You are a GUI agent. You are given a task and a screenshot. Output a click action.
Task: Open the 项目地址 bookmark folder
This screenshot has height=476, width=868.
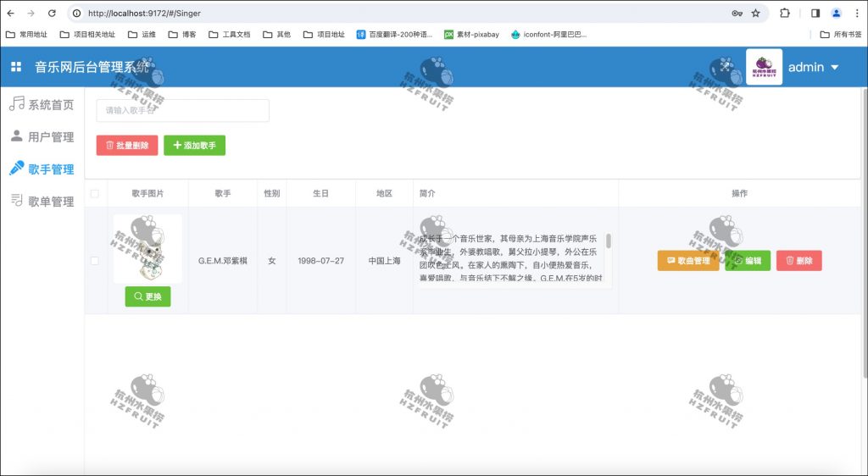(x=325, y=34)
